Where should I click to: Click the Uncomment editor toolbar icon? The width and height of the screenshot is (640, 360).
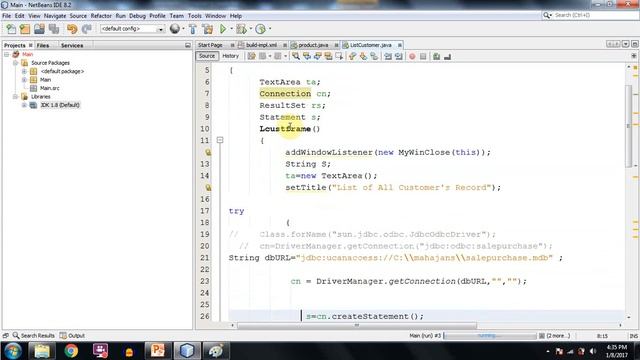447,56
